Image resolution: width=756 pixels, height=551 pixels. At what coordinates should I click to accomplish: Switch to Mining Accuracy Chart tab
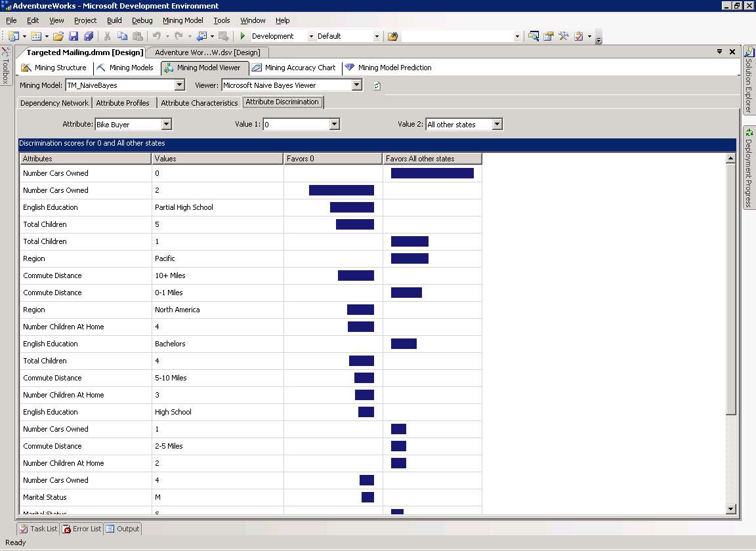294,68
